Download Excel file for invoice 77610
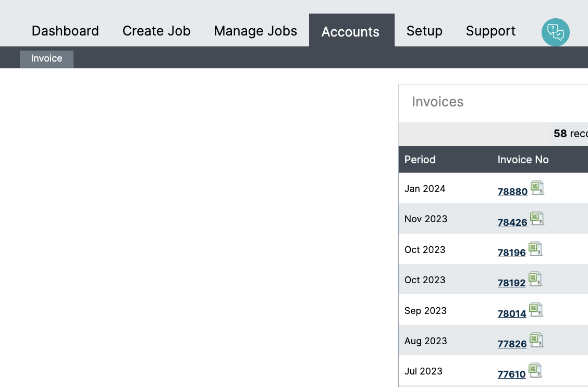The width and height of the screenshot is (588, 387). pos(535,370)
